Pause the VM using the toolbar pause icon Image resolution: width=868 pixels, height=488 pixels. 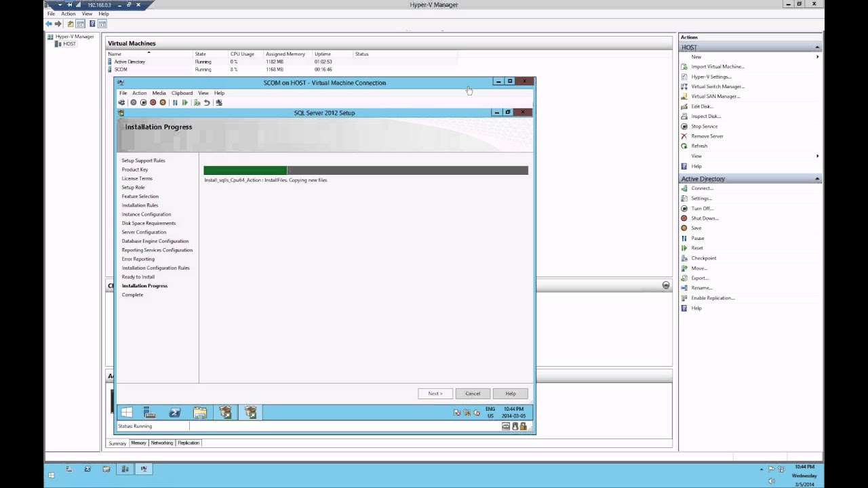[175, 102]
